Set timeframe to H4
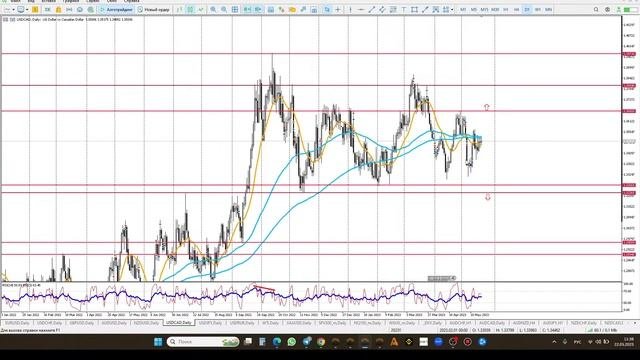The image size is (640, 360). [x=516, y=9]
